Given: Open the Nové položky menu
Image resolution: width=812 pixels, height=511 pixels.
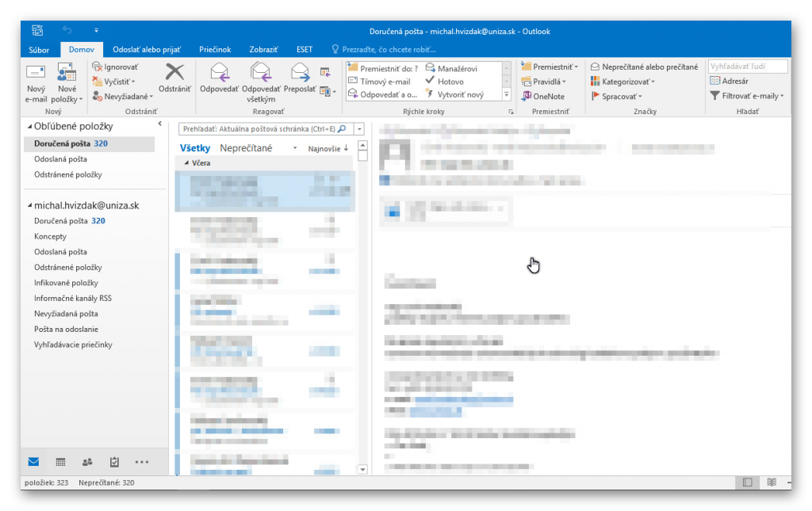Looking at the screenshot, I should (x=67, y=83).
